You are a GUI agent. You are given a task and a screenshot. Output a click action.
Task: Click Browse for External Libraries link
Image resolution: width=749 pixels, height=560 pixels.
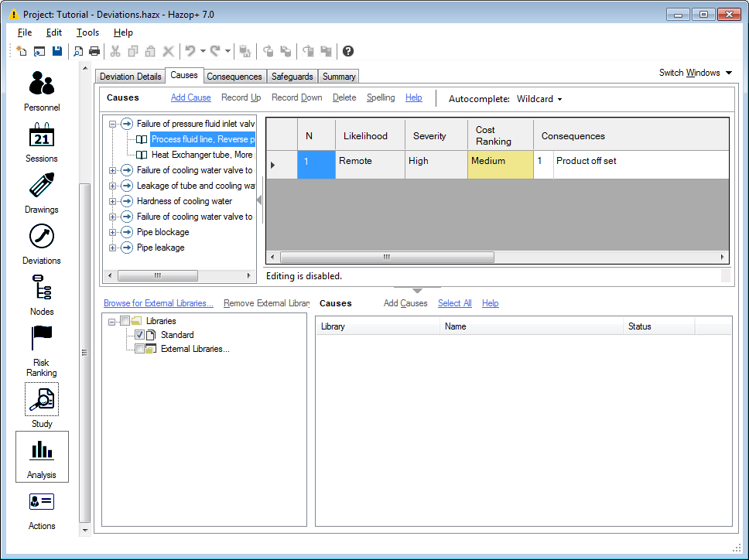159,303
